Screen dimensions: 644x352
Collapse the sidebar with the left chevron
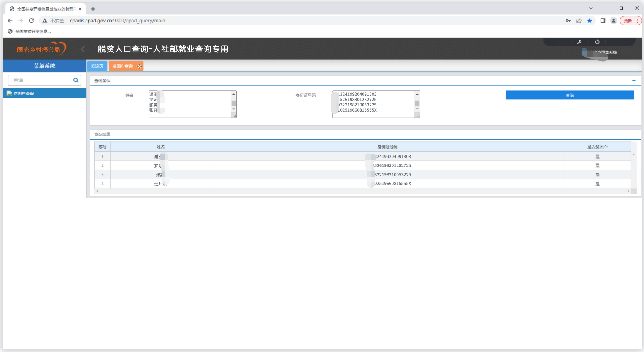click(83, 49)
